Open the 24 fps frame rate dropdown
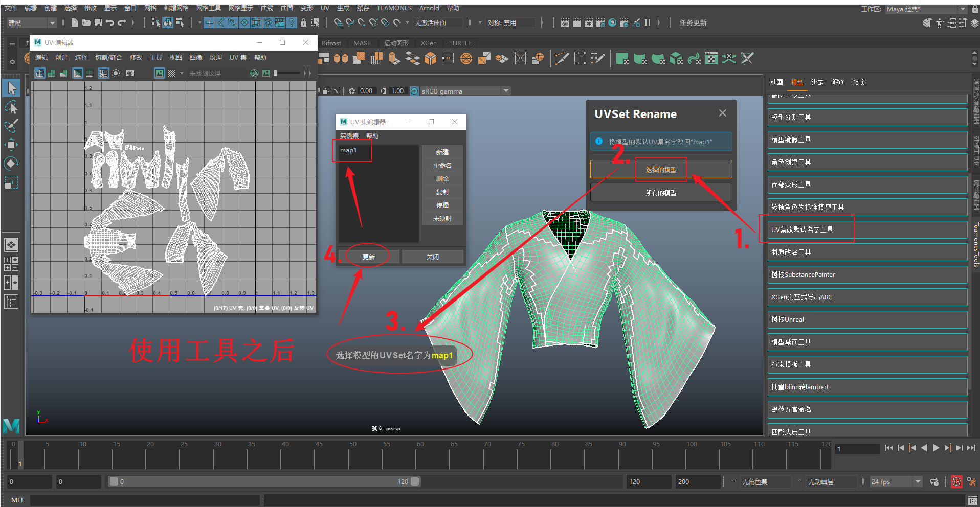The width and height of the screenshot is (980, 507). (x=918, y=481)
